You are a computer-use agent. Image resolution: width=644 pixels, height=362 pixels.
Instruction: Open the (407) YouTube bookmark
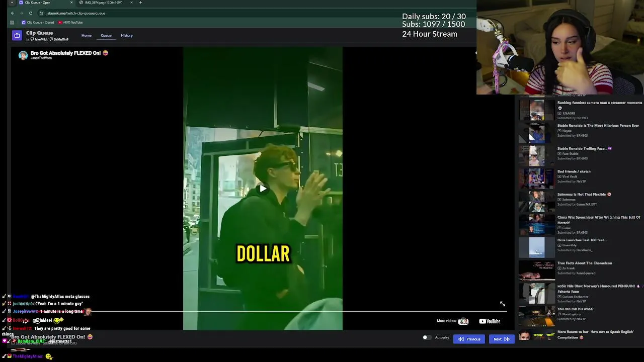70,23
